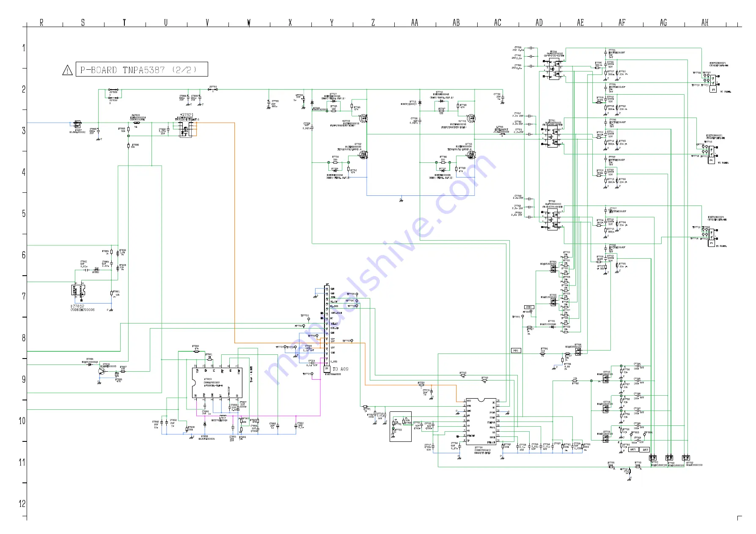Click row number 12 in the margin
The width and height of the screenshot is (756, 534).
[22, 504]
